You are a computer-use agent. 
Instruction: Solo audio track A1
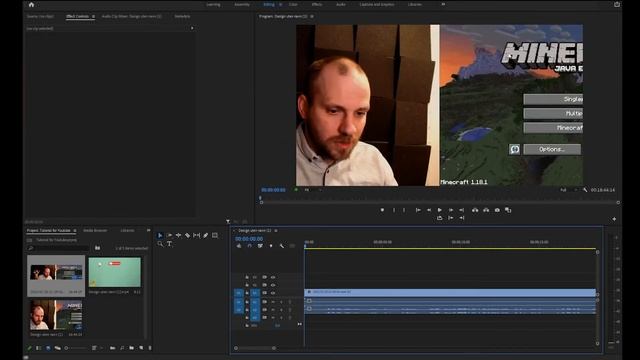pos(281,302)
